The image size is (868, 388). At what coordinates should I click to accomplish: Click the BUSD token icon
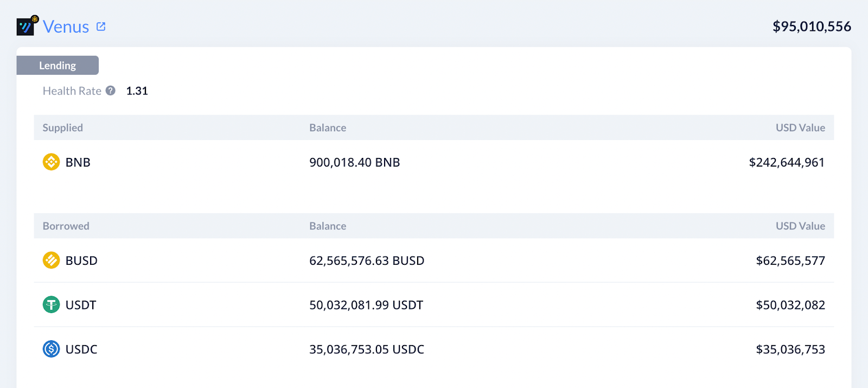pyautogui.click(x=51, y=260)
